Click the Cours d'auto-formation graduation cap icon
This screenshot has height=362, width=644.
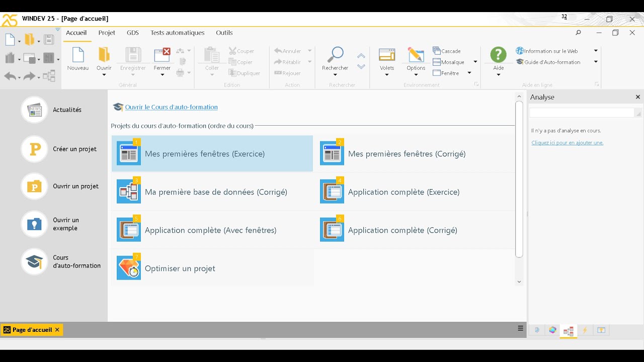tap(34, 261)
